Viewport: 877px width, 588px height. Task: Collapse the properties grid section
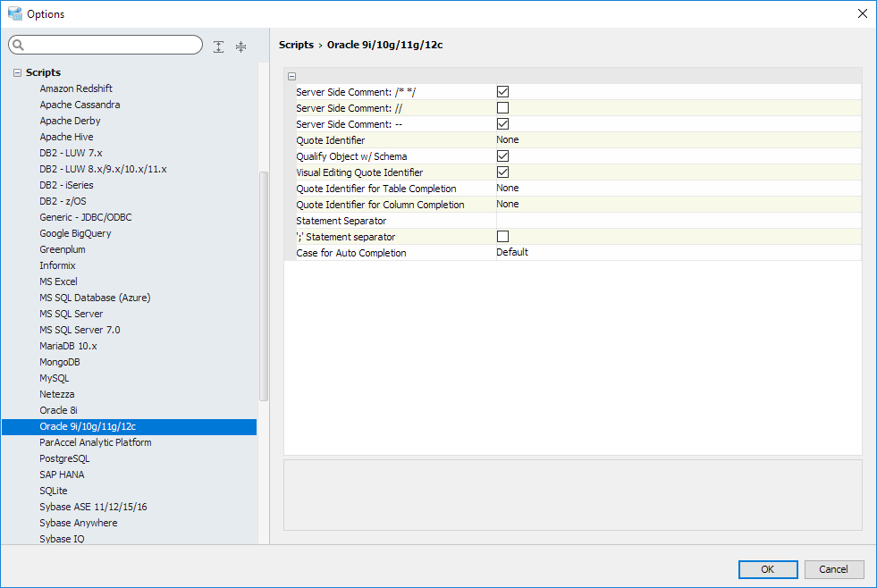(x=292, y=76)
